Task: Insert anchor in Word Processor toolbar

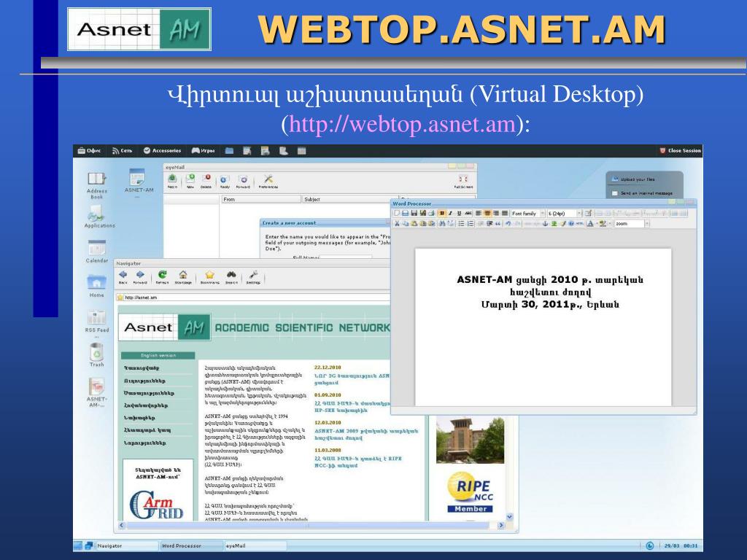Action: click(545, 223)
